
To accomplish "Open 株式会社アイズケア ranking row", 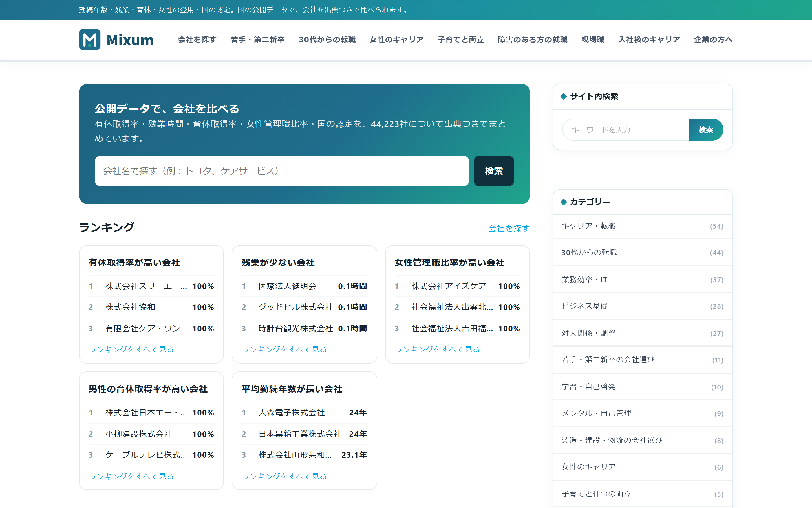I will tap(457, 286).
